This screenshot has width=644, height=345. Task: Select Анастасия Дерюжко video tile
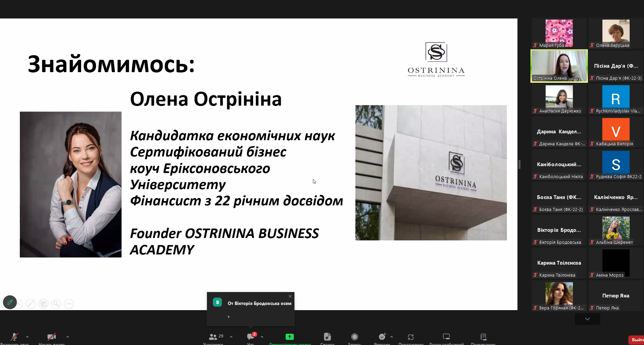[x=559, y=99]
